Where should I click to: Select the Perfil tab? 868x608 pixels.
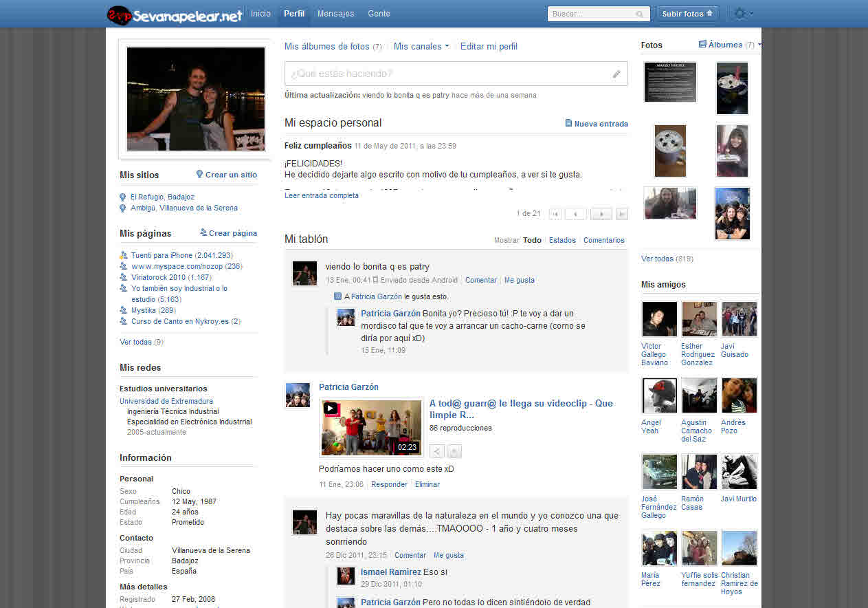tap(294, 14)
